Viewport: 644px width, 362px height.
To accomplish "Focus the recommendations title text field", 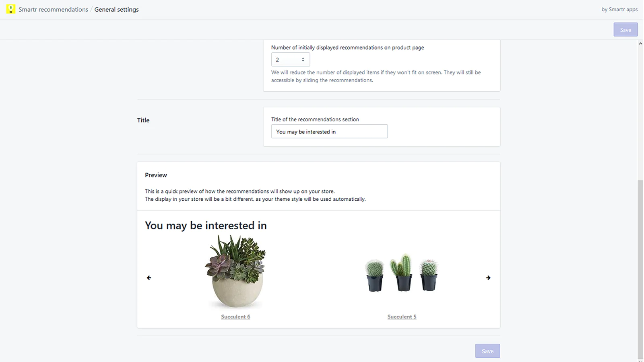I will 329,132.
